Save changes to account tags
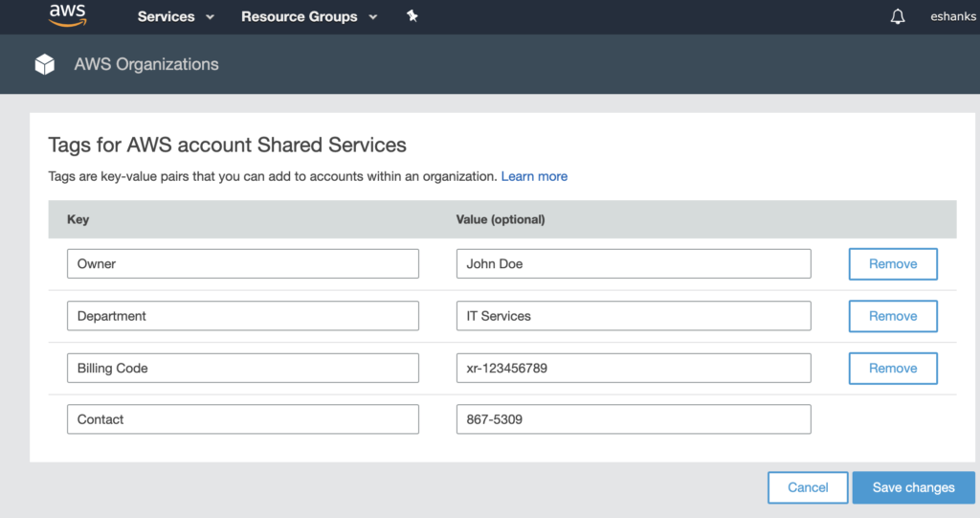This screenshot has height=518, width=980. click(913, 487)
